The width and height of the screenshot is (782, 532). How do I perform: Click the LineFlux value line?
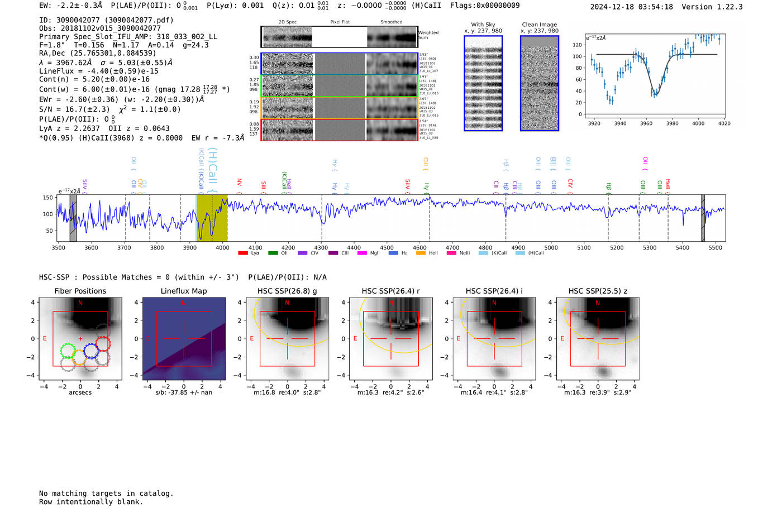tap(99, 71)
